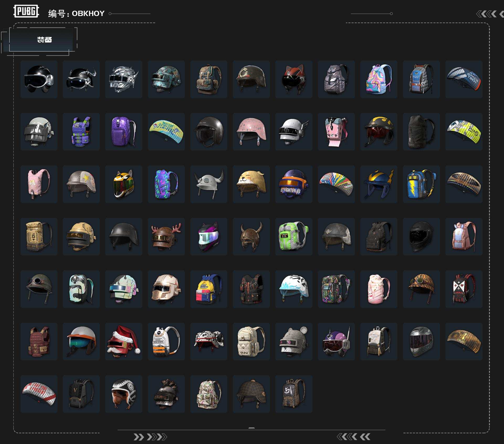Image resolution: width=504 pixels, height=444 pixels.
Task: Pick the black-yellow helmet with red visor
Action: [x=379, y=132]
